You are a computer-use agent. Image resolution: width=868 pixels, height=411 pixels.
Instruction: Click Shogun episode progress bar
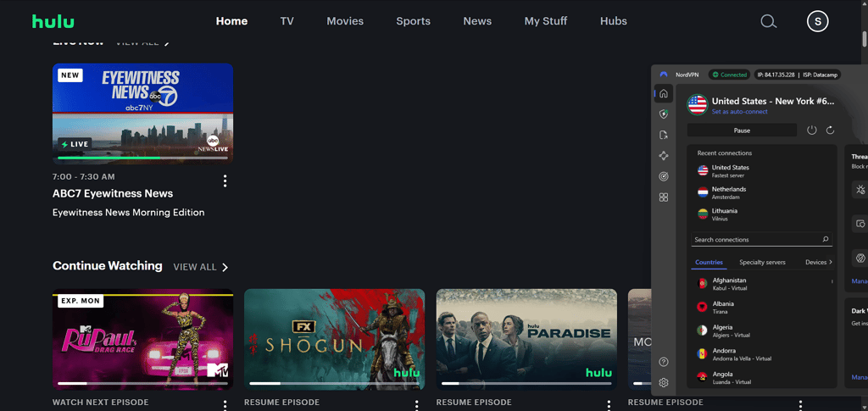[334, 383]
